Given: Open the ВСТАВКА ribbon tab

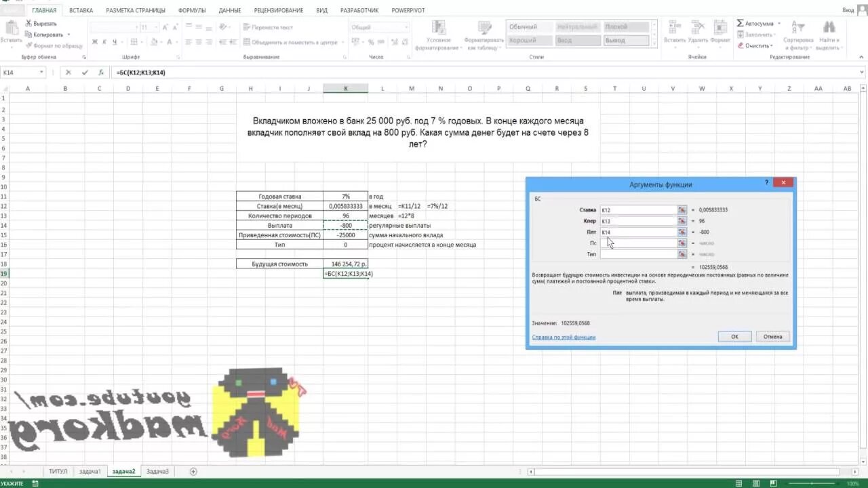Looking at the screenshot, I should pos(81,10).
